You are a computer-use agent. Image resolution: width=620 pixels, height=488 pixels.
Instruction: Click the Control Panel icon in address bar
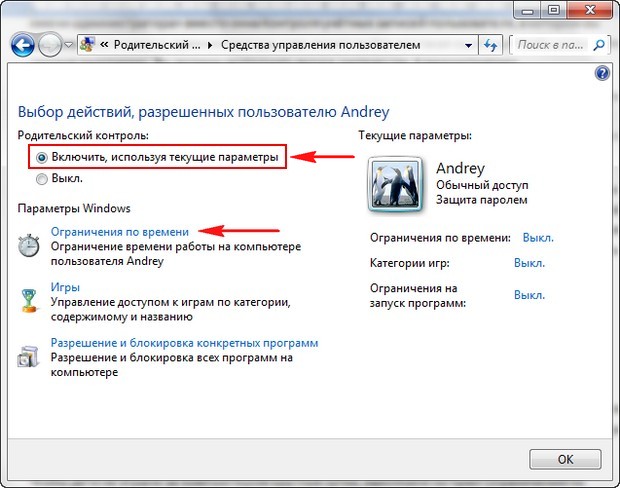click(87, 45)
